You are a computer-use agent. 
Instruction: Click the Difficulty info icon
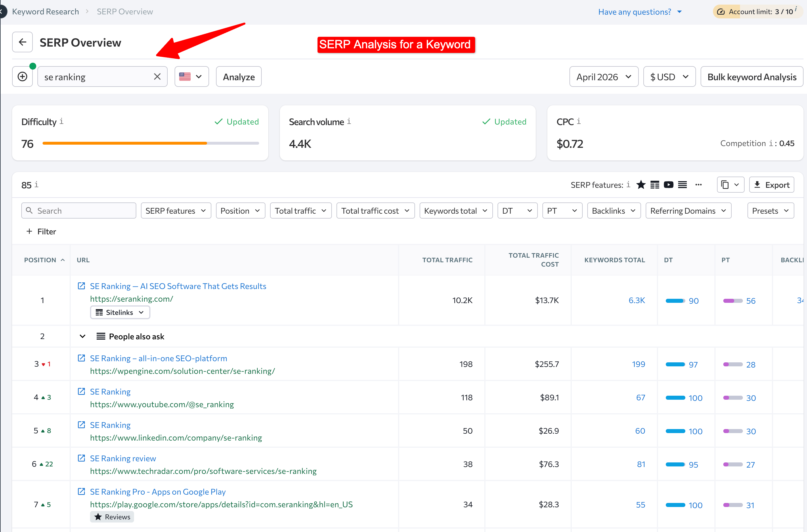coord(61,121)
